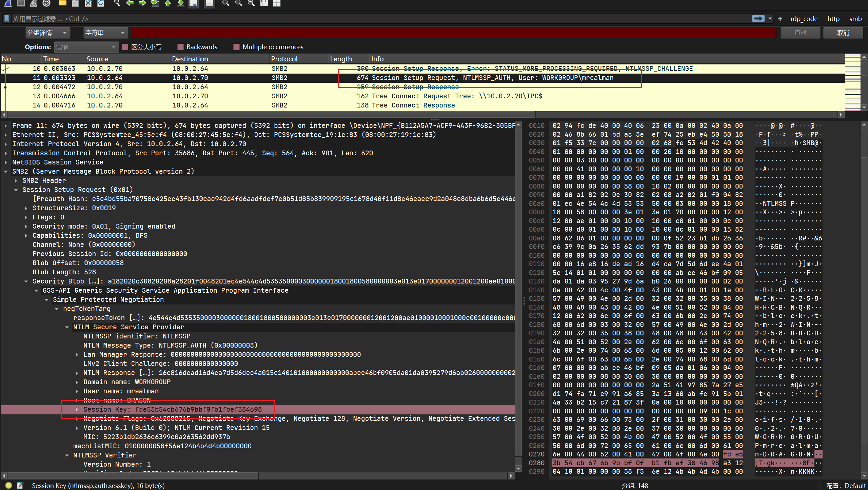
Task: Click the open capture file folder icon
Action: tap(62, 3)
